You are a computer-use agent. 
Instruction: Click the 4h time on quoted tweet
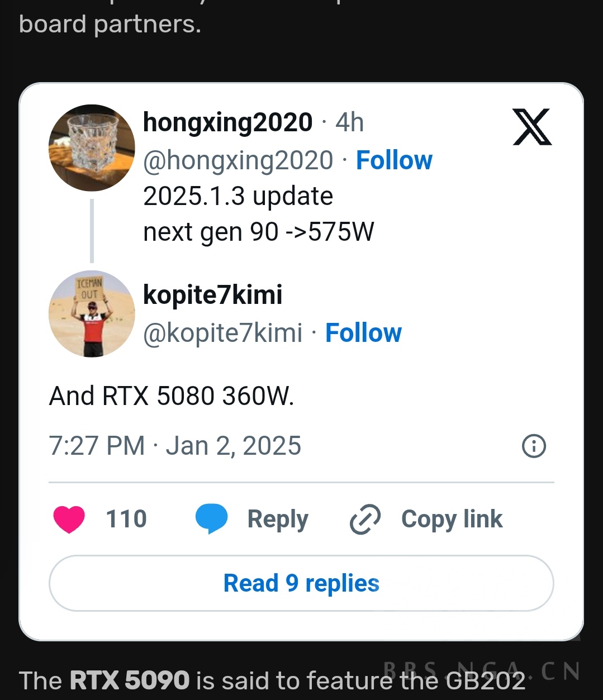click(x=350, y=123)
